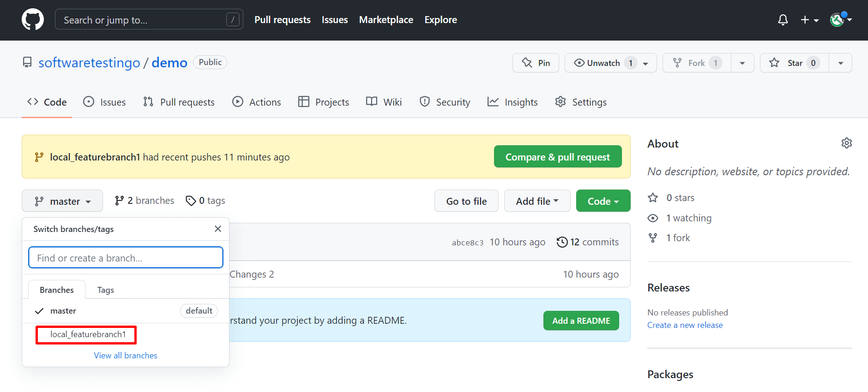Edit About details gear icon
Viewport: 868px width, 392px height.
click(846, 143)
